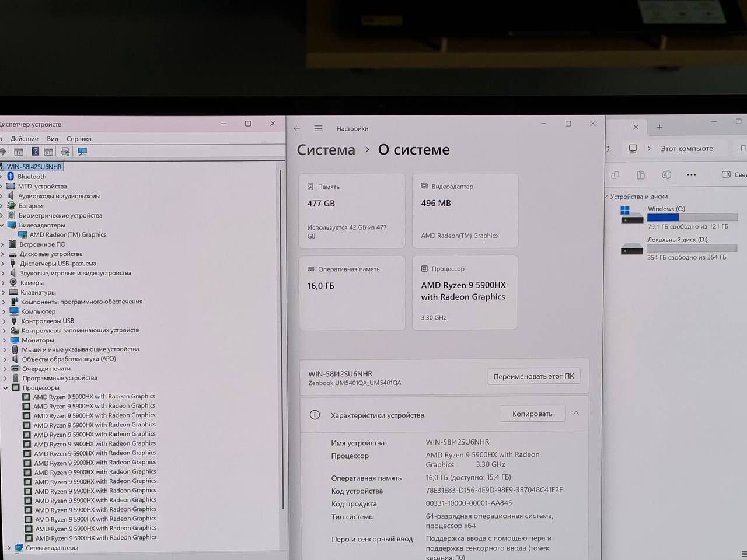Click the update driver icon with green arrow
The width and height of the screenshot is (747, 560).
point(65,152)
